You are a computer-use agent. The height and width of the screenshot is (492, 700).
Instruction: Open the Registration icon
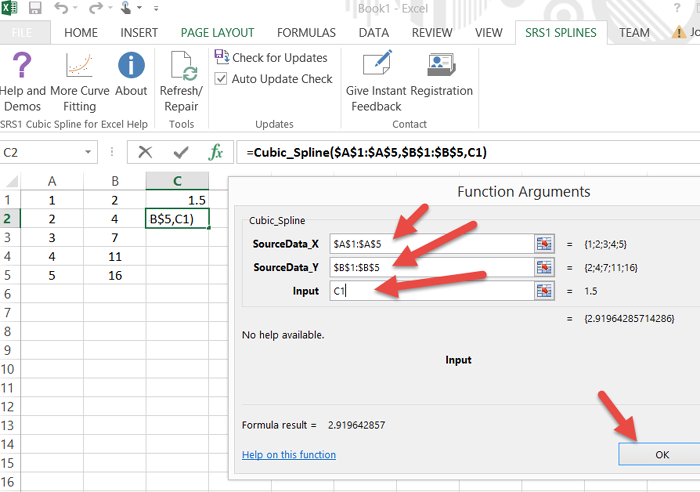pyautogui.click(x=441, y=65)
